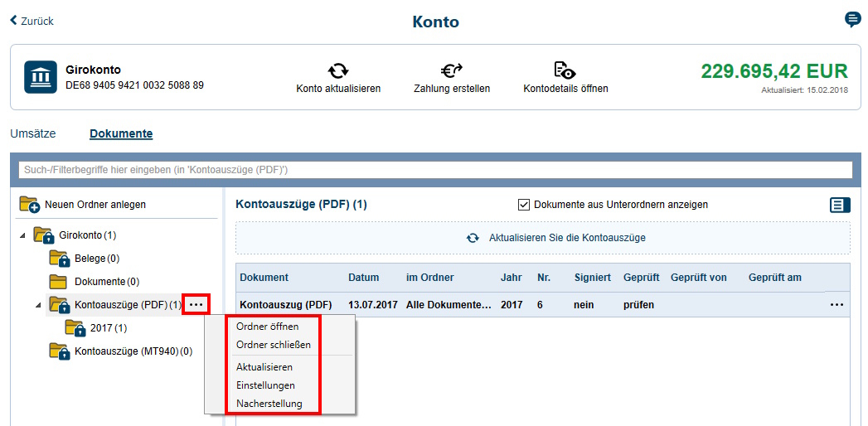Open the row actions dots for Kontoauszug (PDF)

(836, 305)
